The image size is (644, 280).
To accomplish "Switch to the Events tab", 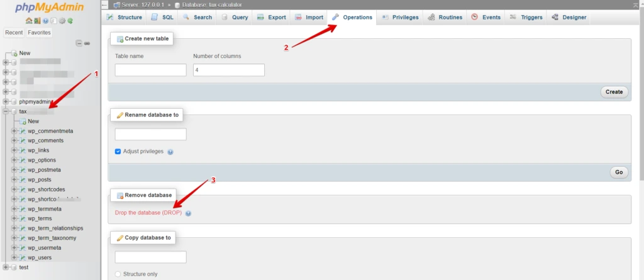I will point(486,17).
